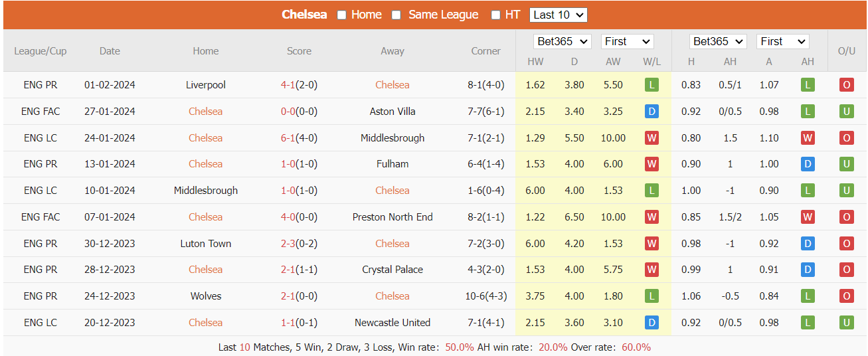Click the red L badge for Liverpool match
Screen dimensions: 868x356
click(651, 85)
